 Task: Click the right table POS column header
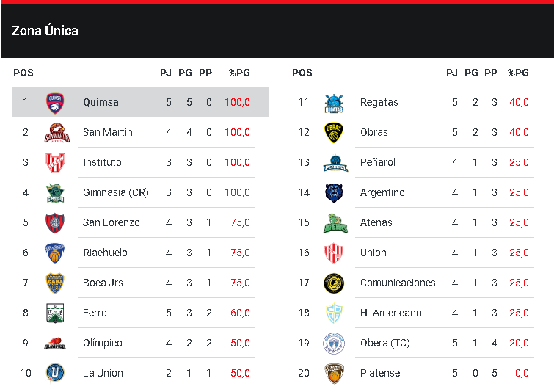(302, 73)
